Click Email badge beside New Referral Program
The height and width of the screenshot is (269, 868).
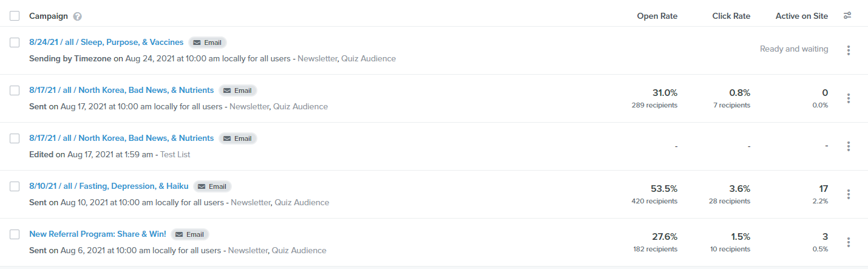(190, 234)
